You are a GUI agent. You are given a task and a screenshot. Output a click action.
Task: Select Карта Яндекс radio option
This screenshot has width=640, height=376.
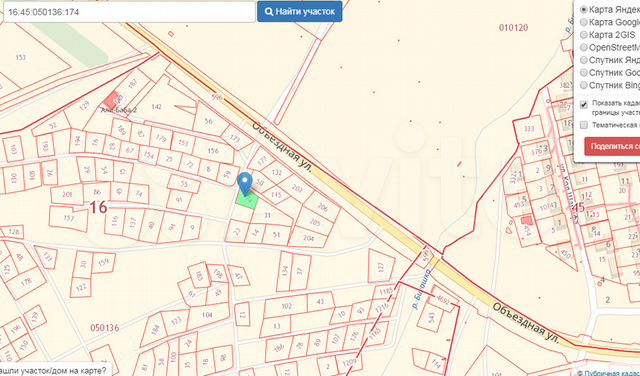click(x=584, y=9)
